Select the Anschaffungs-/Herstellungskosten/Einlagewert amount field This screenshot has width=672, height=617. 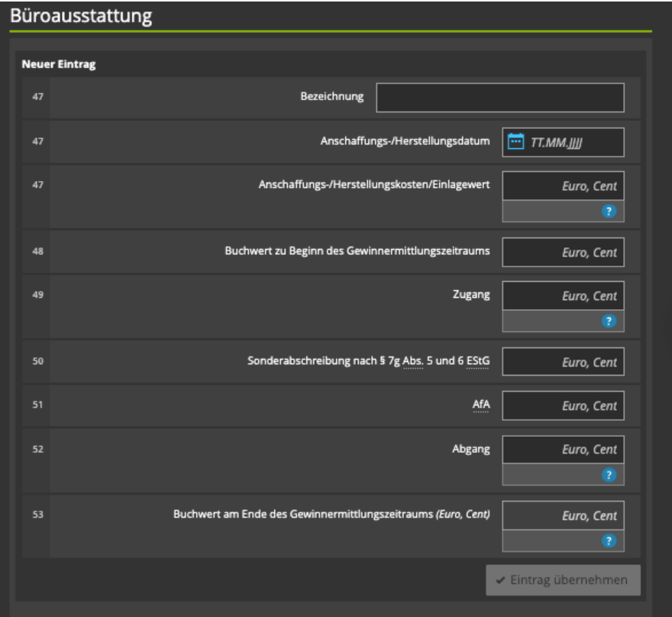click(x=563, y=186)
